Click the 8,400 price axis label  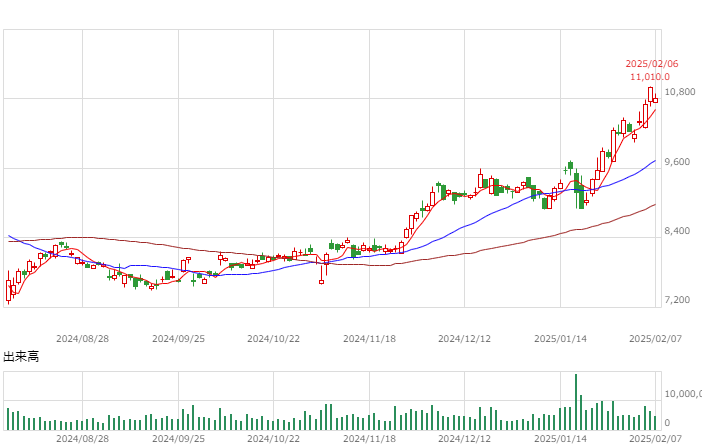point(677,231)
